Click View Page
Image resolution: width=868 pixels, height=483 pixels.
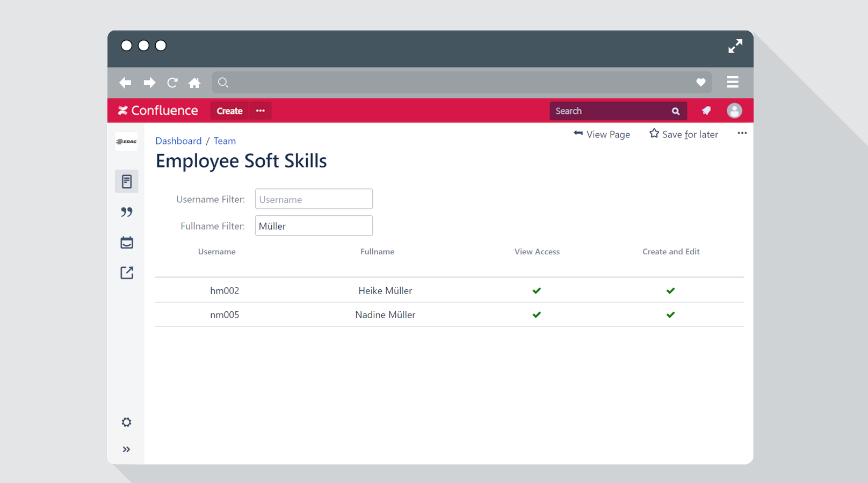click(602, 134)
